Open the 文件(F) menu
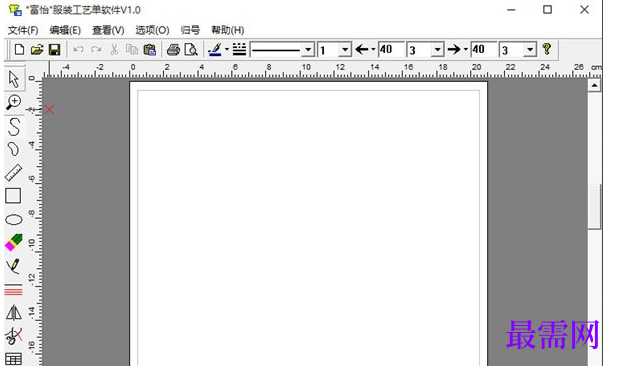This screenshot has width=618, height=366. (23, 30)
